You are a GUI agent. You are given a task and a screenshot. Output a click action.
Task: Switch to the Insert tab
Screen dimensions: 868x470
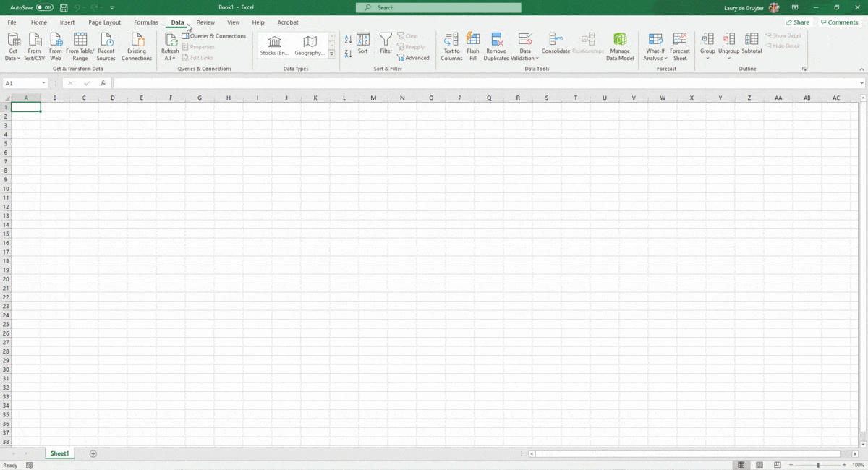67,22
